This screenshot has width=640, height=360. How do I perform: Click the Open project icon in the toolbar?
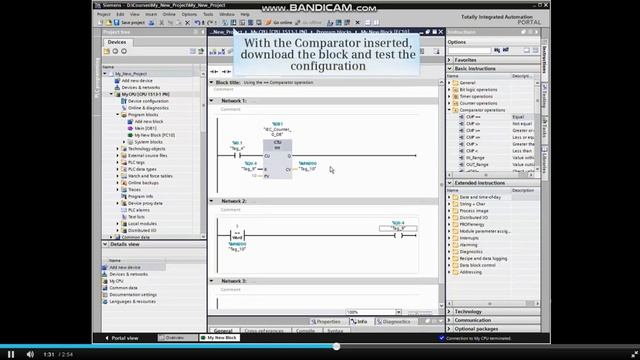click(x=109, y=22)
